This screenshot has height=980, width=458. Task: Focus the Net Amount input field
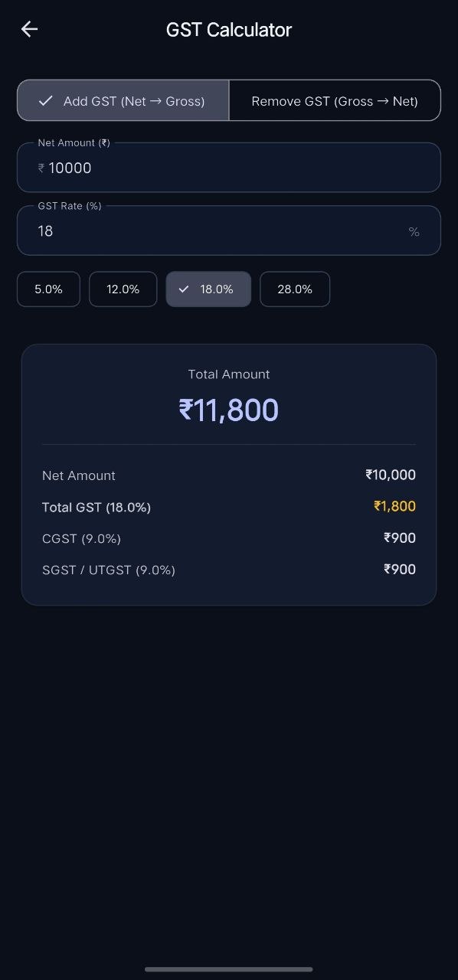229,167
